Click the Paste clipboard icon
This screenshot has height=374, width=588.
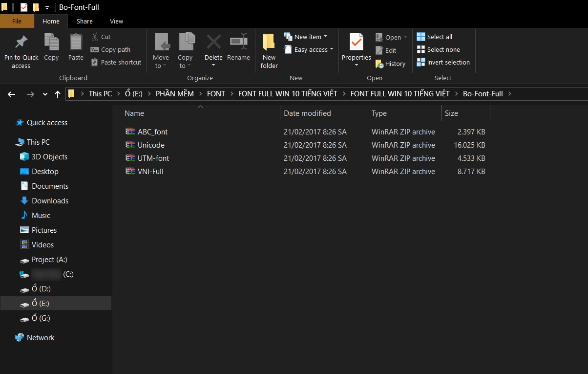tap(76, 42)
